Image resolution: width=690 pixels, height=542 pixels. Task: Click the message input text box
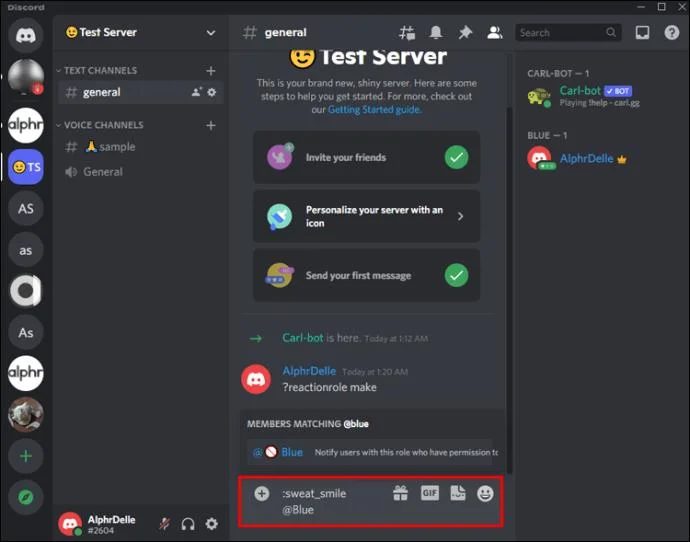pyautogui.click(x=332, y=502)
